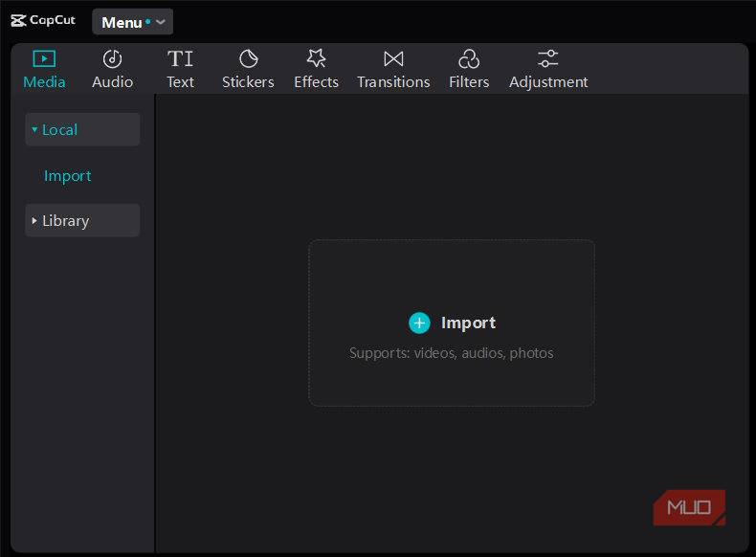Collapse the Local section
The width and height of the screenshot is (756, 557).
[x=82, y=129]
